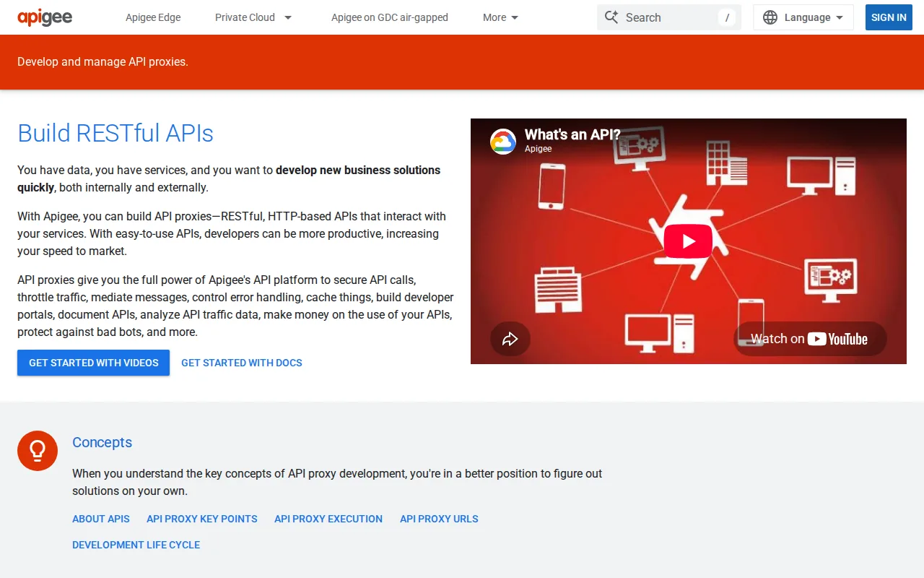Click the globe icon in Language selector
The width and height of the screenshot is (924, 578).
click(x=770, y=17)
